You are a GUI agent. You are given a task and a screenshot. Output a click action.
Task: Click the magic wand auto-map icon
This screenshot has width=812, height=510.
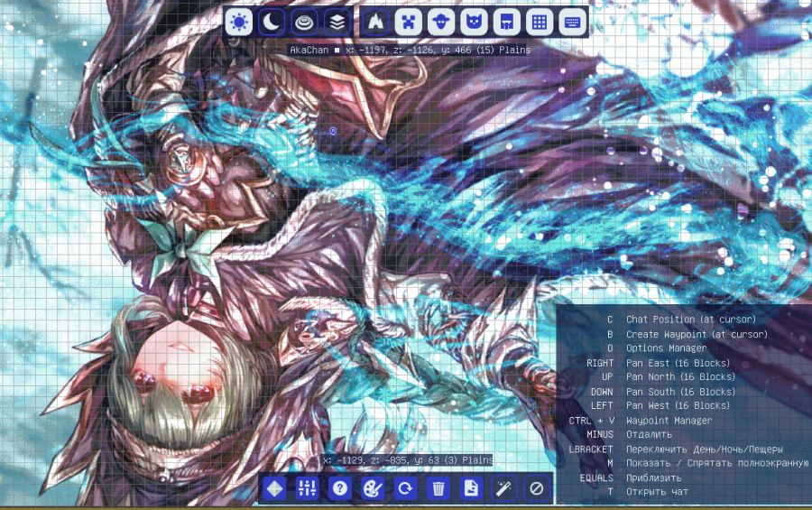click(503, 488)
